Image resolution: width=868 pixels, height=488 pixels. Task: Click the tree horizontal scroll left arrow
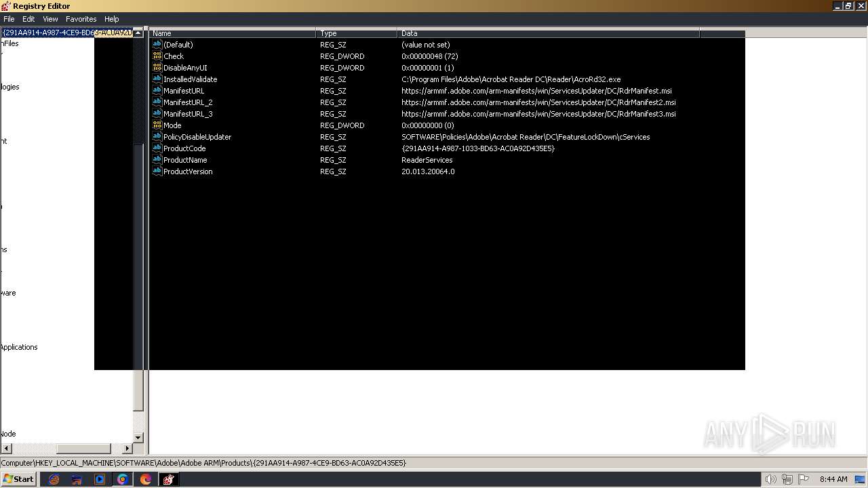[6, 449]
